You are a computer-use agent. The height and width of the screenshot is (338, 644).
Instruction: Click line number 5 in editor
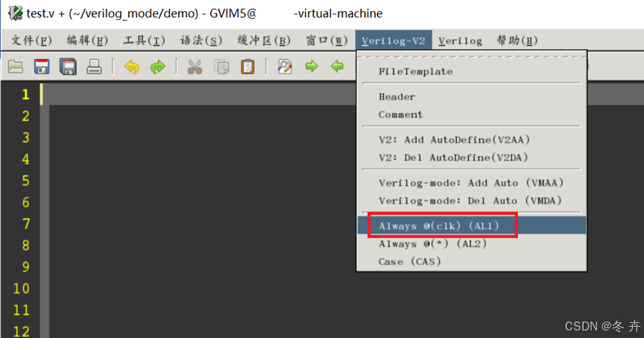coord(25,181)
